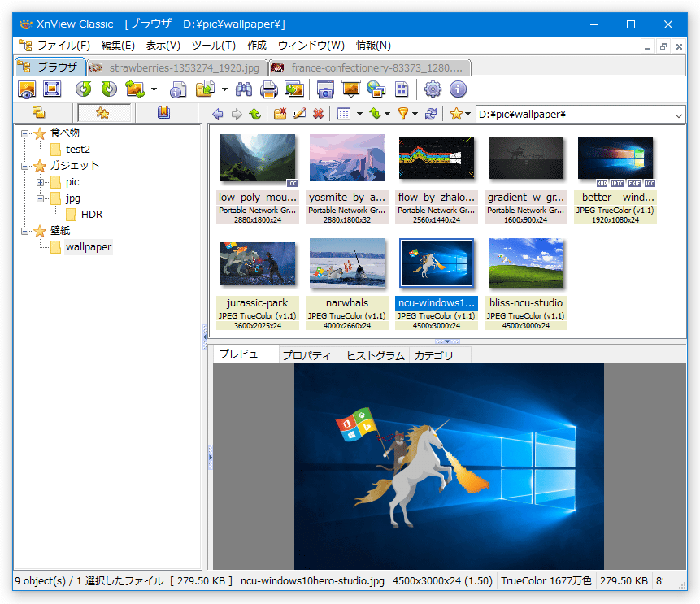The image size is (700, 604).
Task: Switch to the folders tree panel tab
Action: pyautogui.click(x=39, y=112)
